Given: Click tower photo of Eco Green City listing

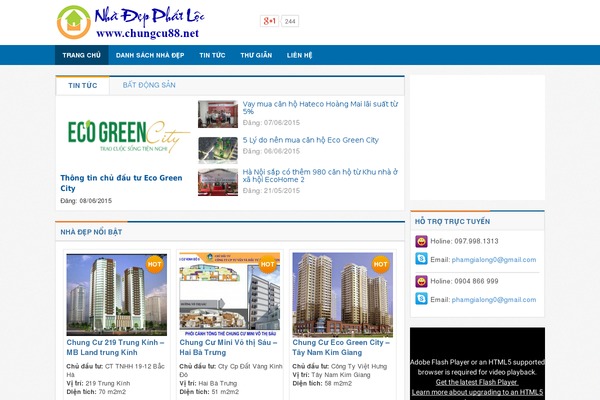Looking at the screenshot, I should pyautogui.click(x=342, y=295).
